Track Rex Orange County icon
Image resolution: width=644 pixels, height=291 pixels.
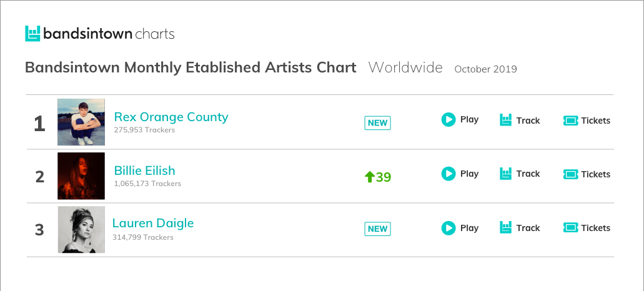tap(505, 120)
